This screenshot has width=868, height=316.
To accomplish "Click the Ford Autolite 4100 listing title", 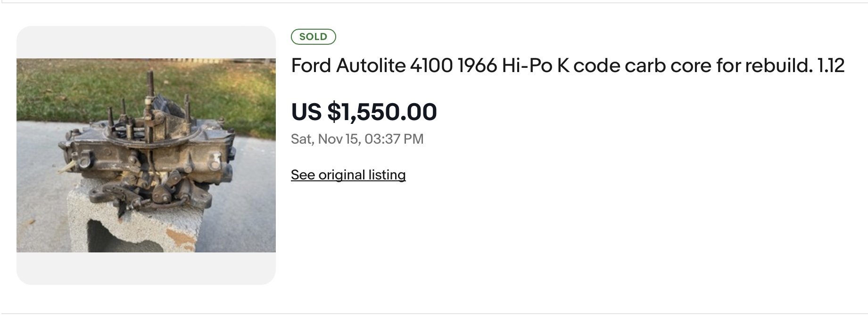I will pyautogui.click(x=567, y=65).
